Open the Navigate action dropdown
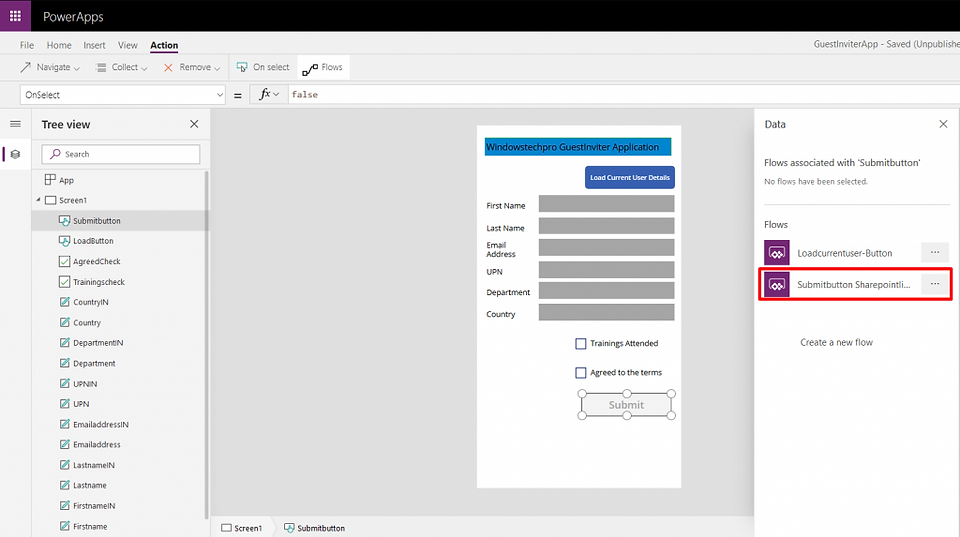960x537 pixels. click(x=50, y=67)
